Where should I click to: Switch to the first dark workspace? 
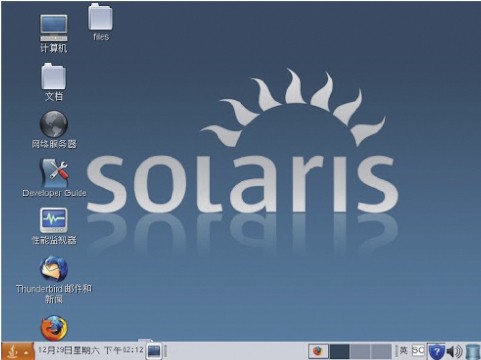340,351
